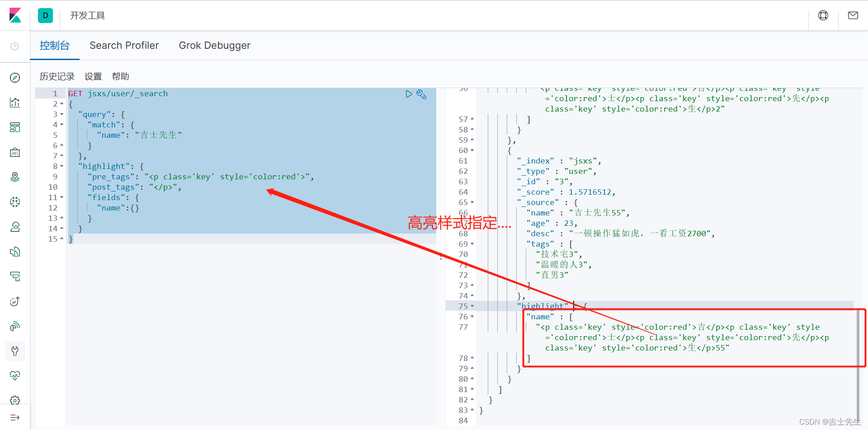Click "技术宅3" tag line

click(559, 254)
